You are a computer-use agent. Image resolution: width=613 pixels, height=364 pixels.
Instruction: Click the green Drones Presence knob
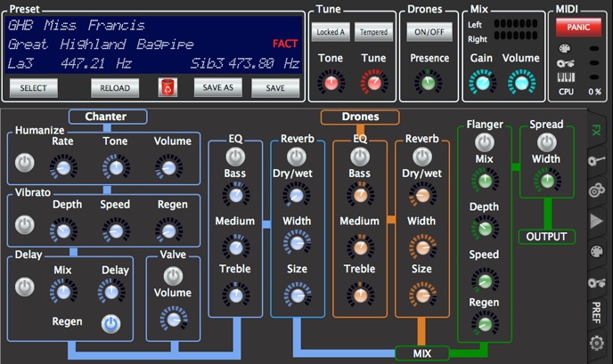click(428, 83)
